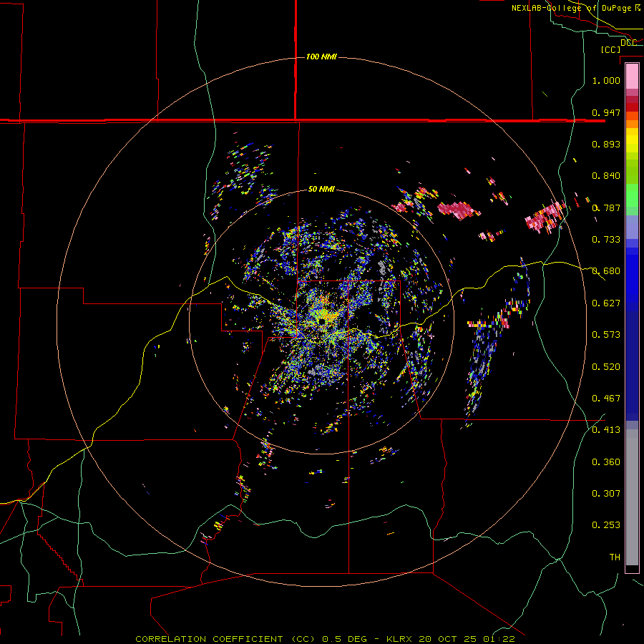Pick the gray color bar segment near 0.307
The height and width of the screenshot is (644, 644).
tap(632, 497)
